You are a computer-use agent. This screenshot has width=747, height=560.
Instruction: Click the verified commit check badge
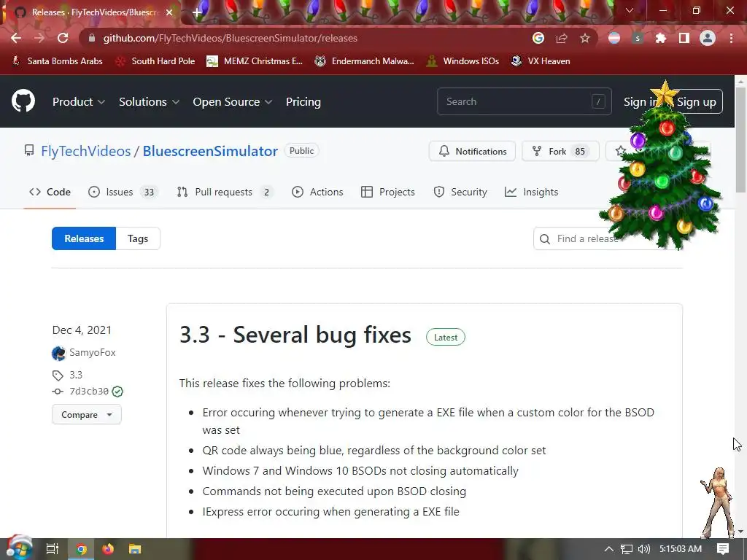point(117,392)
